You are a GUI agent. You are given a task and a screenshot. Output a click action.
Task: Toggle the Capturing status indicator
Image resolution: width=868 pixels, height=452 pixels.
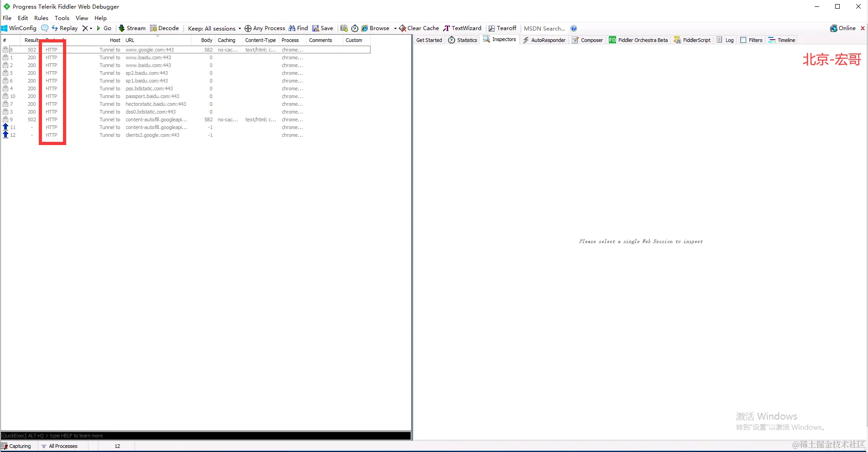tap(16, 446)
